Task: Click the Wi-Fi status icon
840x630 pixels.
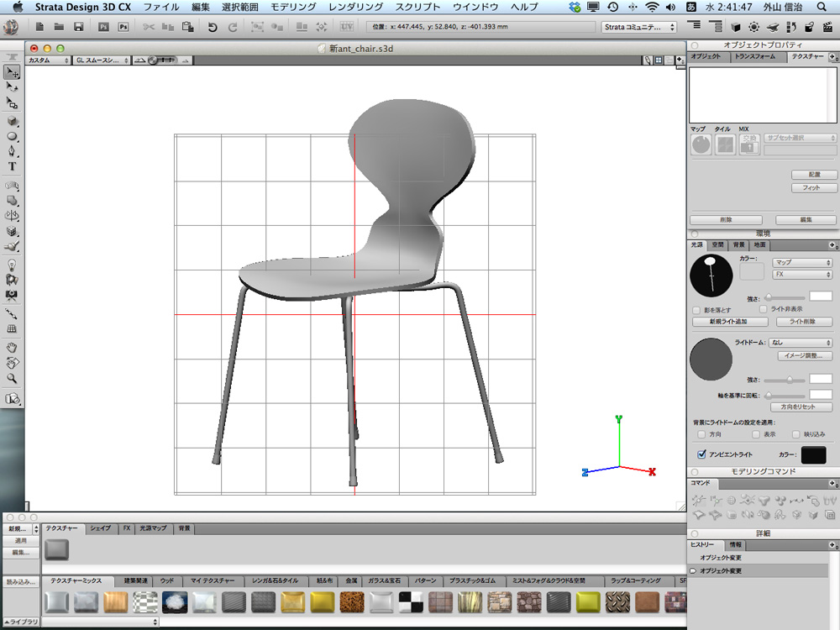Action: (x=652, y=7)
